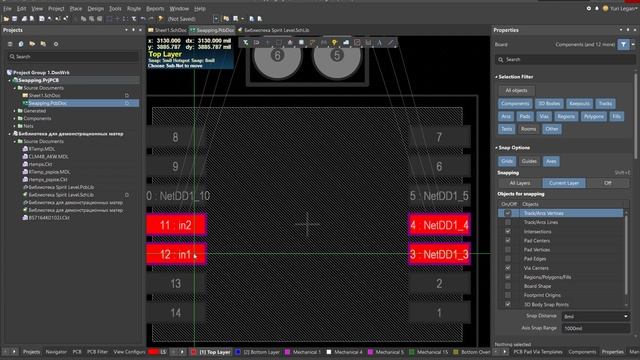This screenshot has width=640, height=360.
Task: Click the settings gear icon at top right
Action: pyautogui.click(x=589, y=8)
